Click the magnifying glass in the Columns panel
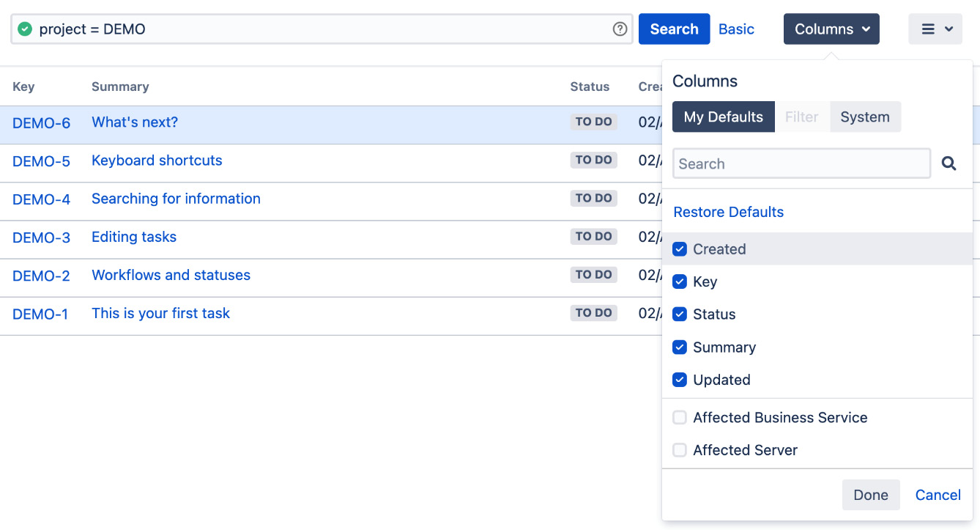This screenshot has height=530, width=980. click(949, 163)
